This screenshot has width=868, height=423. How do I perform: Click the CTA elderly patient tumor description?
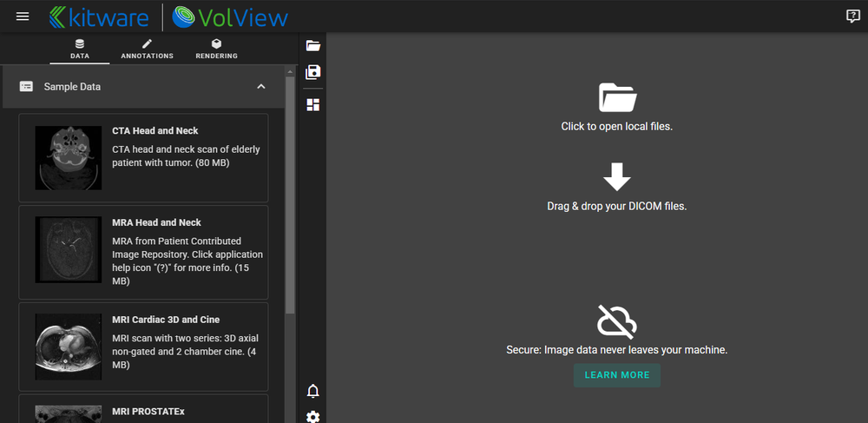(186, 156)
